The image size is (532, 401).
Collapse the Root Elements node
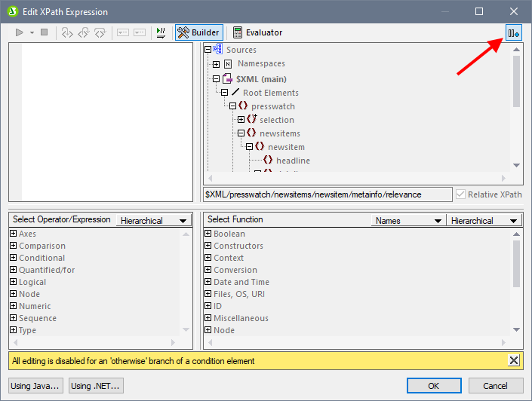click(x=225, y=93)
